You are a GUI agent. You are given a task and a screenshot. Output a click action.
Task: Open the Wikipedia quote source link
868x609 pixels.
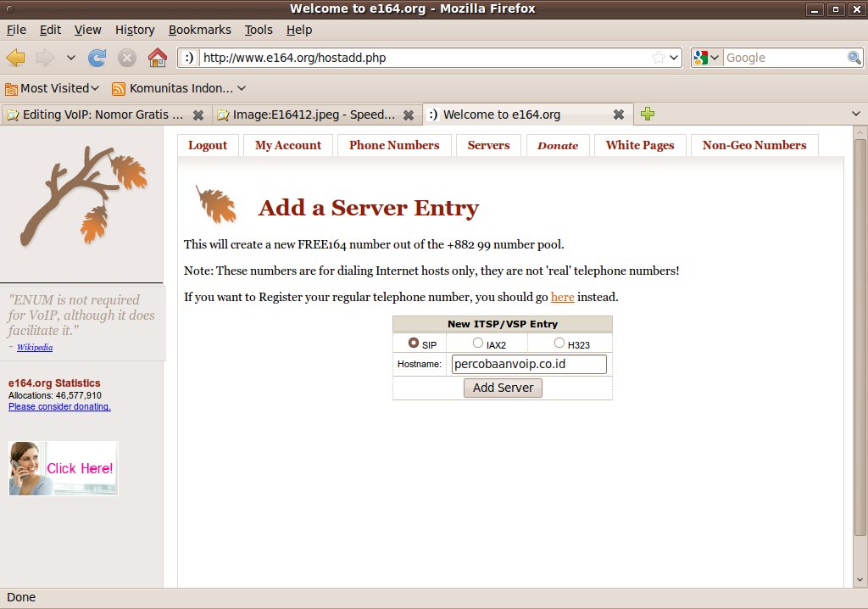click(x=35, y=348)
